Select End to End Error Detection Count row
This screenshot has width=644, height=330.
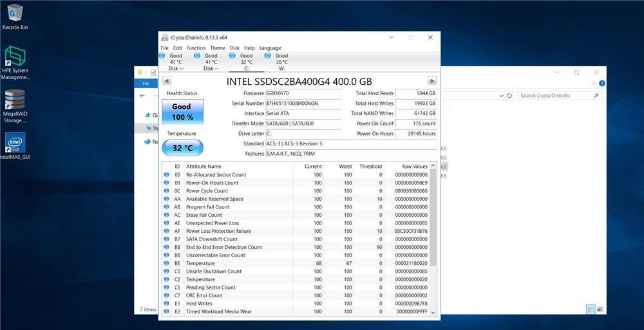coord(296,247)
